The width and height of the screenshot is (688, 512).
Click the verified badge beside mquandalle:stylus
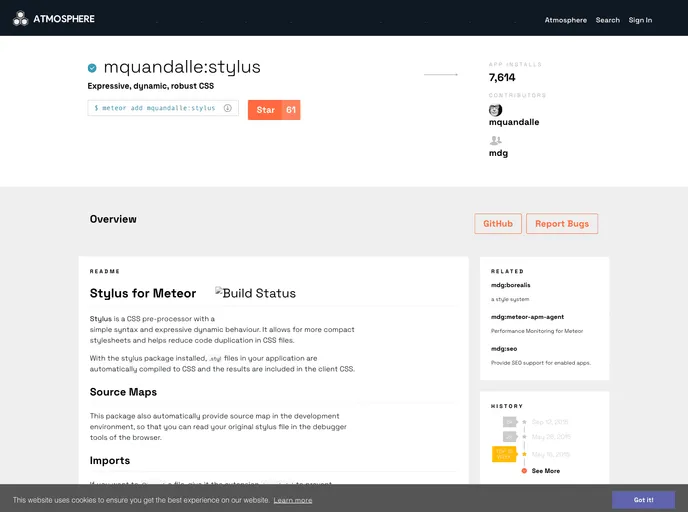[92, 68]
